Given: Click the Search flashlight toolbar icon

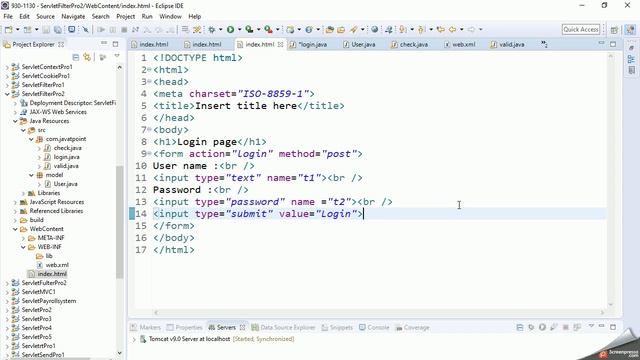Looking at the screenshot, I should [x=353, y=29].
